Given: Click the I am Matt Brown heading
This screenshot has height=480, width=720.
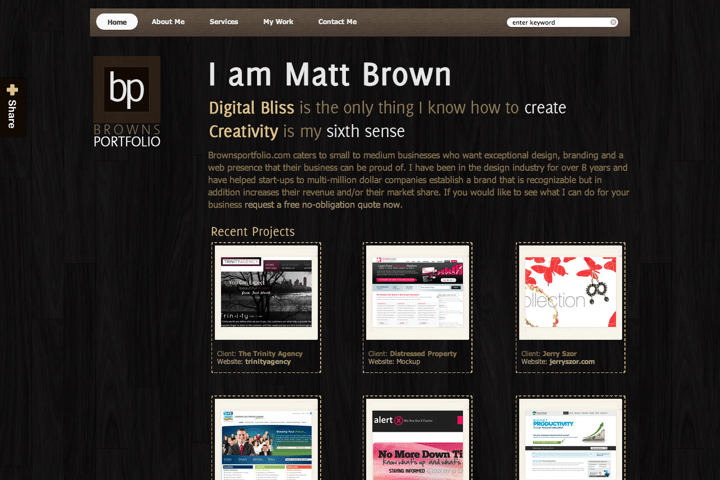Looking at the screenshot, I should [330, 74].
